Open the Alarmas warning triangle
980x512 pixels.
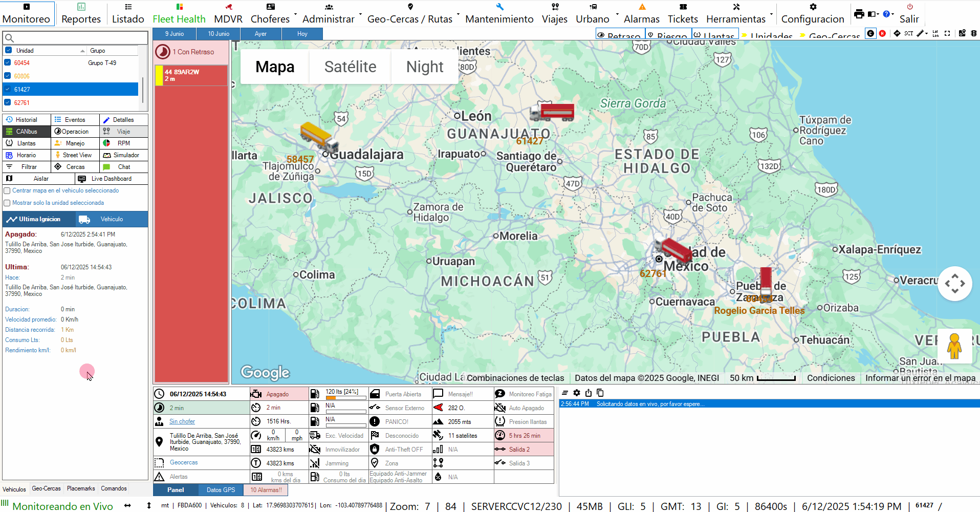(x=642, y=7)
